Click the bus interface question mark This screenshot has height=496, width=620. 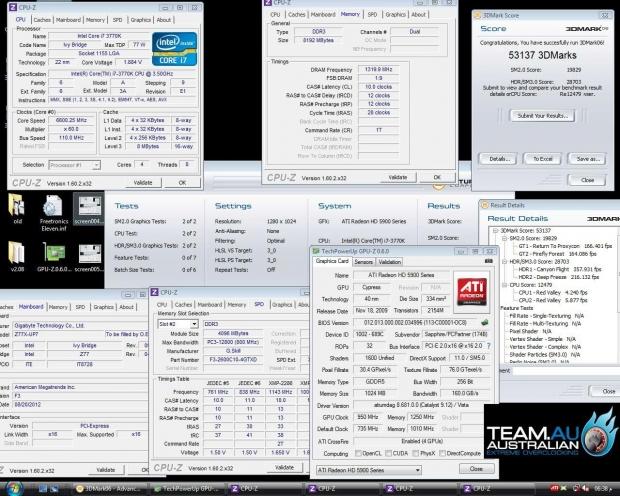(x=489, y=346)
